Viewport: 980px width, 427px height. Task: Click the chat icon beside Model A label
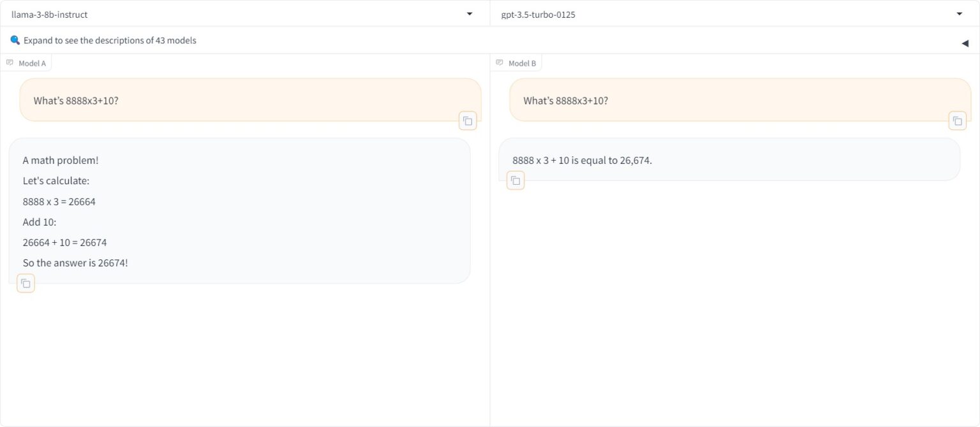(x=10, y=62)
